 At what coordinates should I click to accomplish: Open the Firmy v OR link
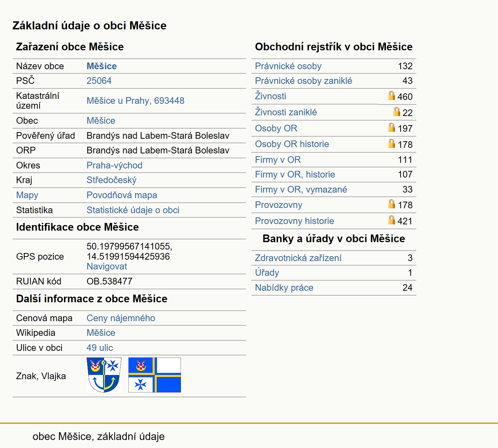278,160
